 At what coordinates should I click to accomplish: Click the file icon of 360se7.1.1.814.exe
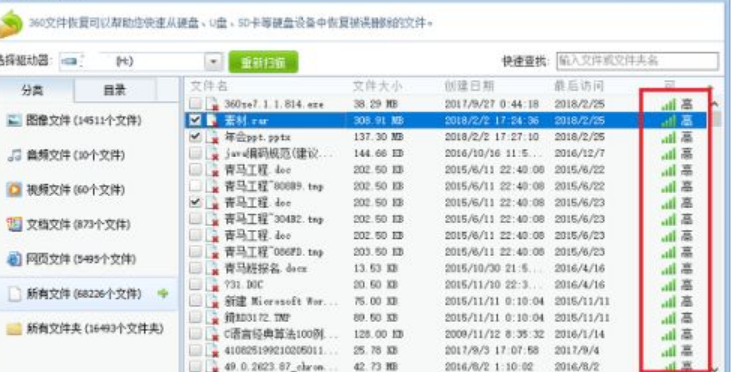(x=212, y=104)
